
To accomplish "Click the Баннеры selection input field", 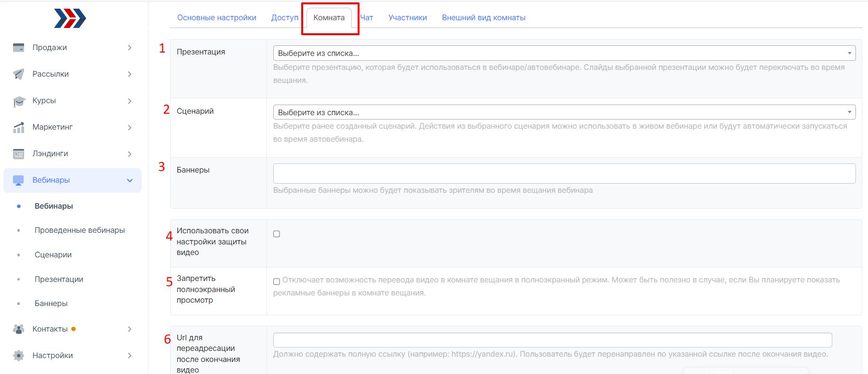I will pyautogui.click(x=564, y=174).
